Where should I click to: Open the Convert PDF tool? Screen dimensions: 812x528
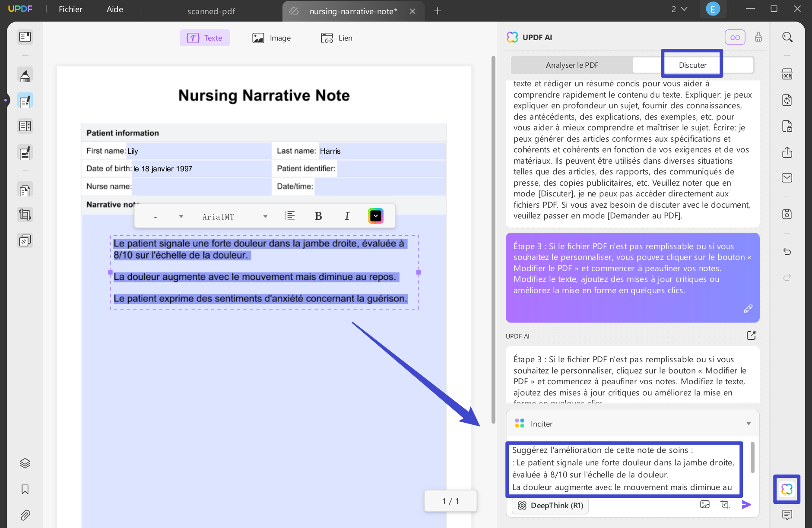click(x=787, y=100)
